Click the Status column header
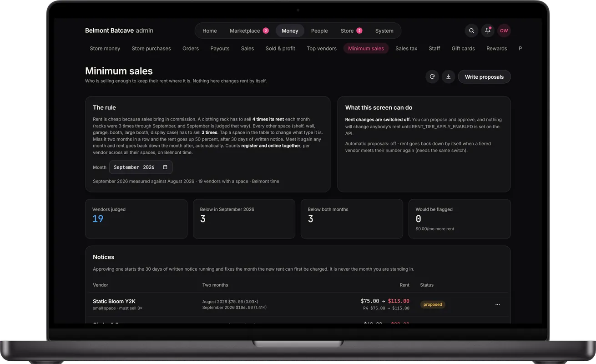 point(427,285)
